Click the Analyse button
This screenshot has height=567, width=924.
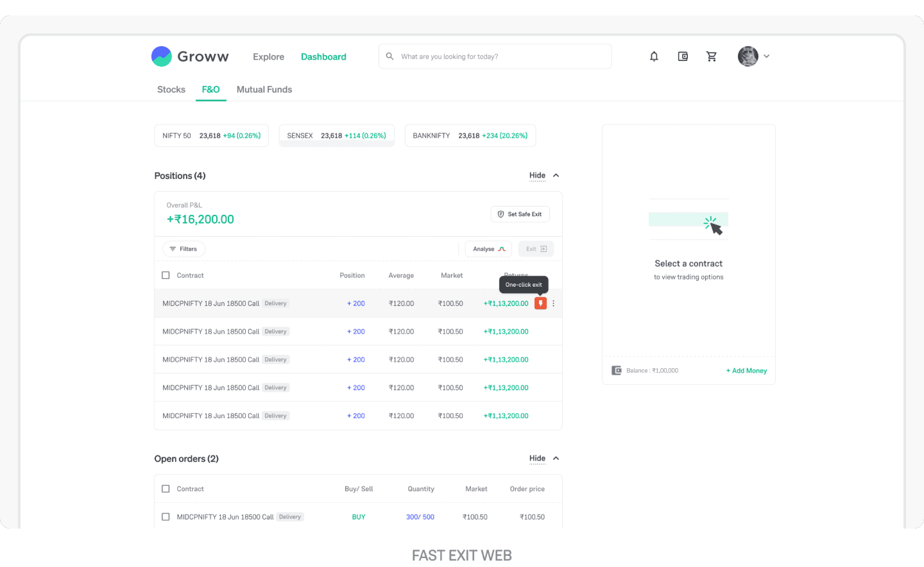coord(488,249)
